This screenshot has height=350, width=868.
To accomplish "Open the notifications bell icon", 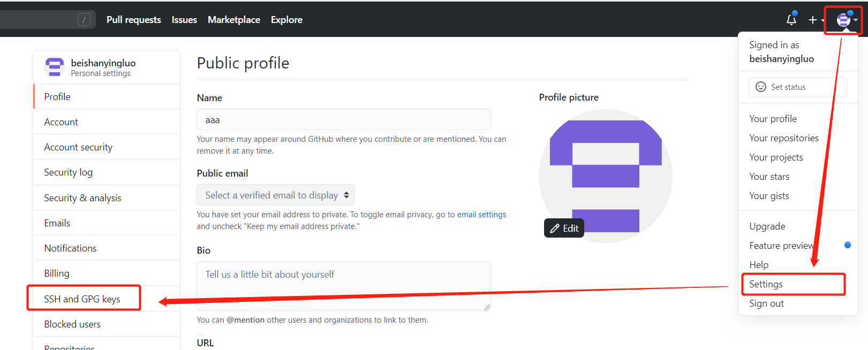I will 791,19.
